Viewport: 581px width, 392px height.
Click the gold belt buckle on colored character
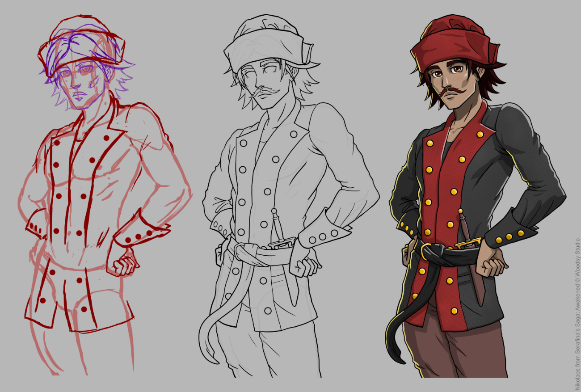[x=425, y=249]
